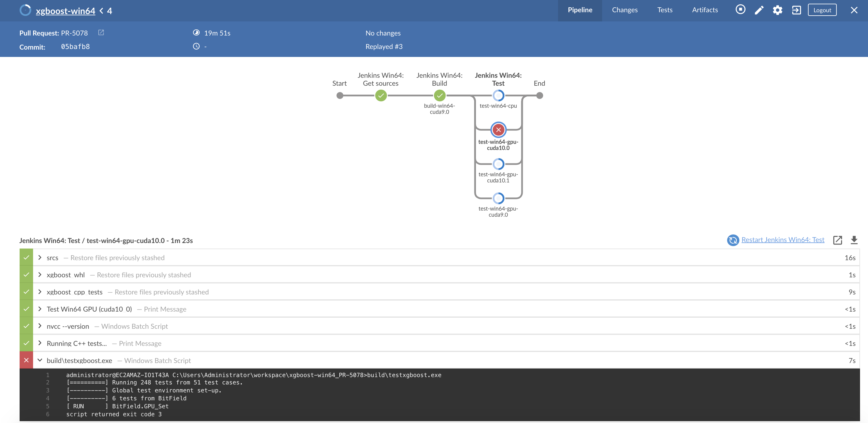Click the Jenkins Win64: Test stage heading
The height and width of the screenshot is (423, 868).
click(106, 241)
